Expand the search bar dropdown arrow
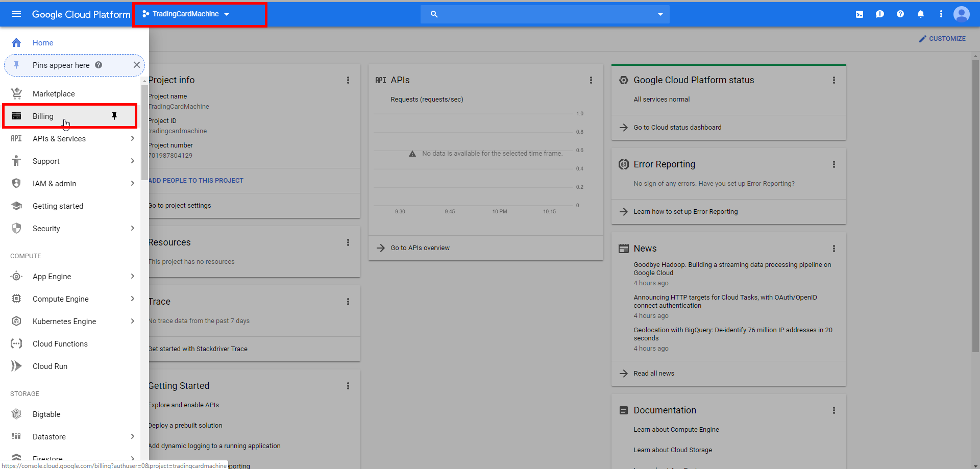 pos(660,14)
